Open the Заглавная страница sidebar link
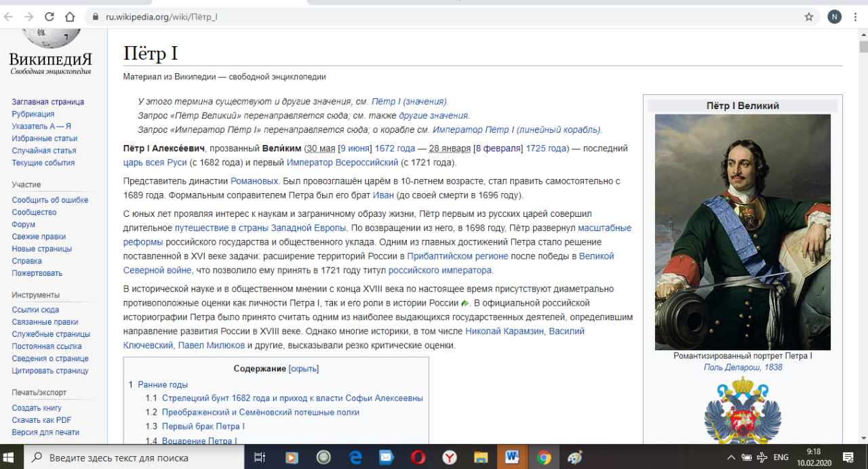868x469 pixels. [48, 102]
